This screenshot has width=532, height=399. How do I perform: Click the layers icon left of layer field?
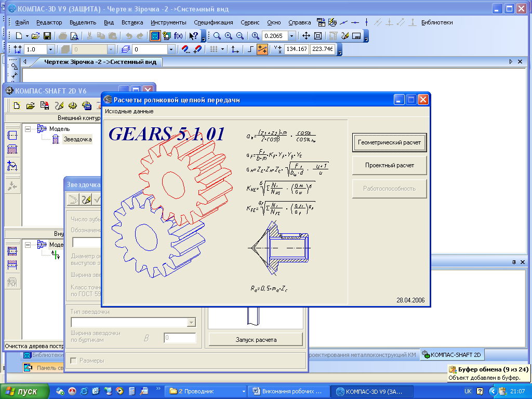[x=126, y=49]
